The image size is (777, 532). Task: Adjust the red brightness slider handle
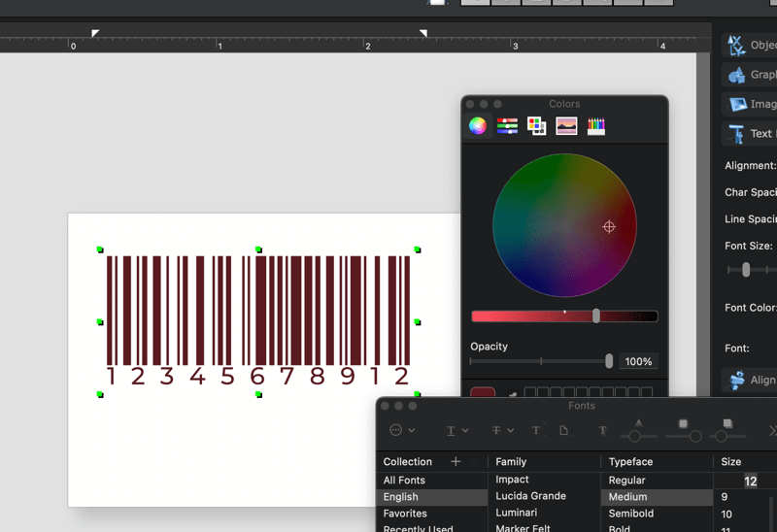click(x=596, y=316)
